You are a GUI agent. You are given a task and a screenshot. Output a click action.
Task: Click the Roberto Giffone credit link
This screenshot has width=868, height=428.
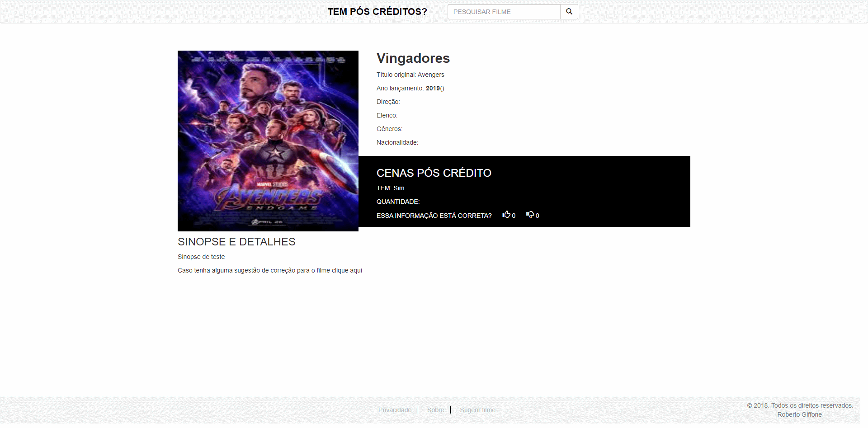click(x=799, y=414)
